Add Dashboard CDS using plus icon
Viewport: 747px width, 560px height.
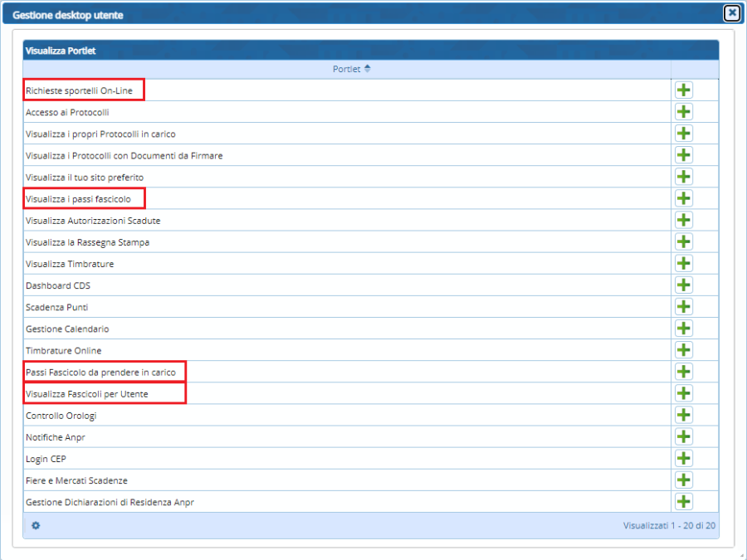683,285
